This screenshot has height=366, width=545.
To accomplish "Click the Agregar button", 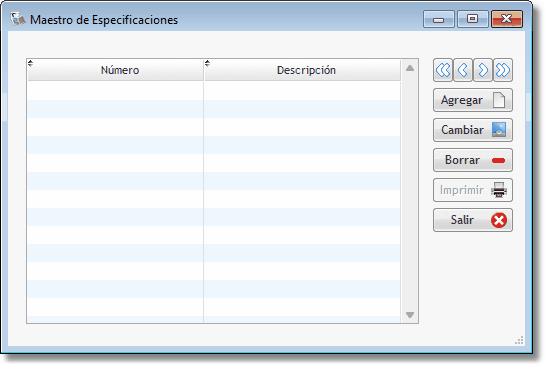I will coord(473,100).
